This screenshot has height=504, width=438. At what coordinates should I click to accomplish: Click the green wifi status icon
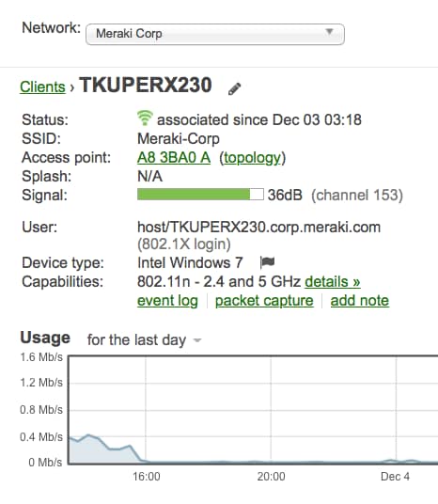tap(145, 118)
